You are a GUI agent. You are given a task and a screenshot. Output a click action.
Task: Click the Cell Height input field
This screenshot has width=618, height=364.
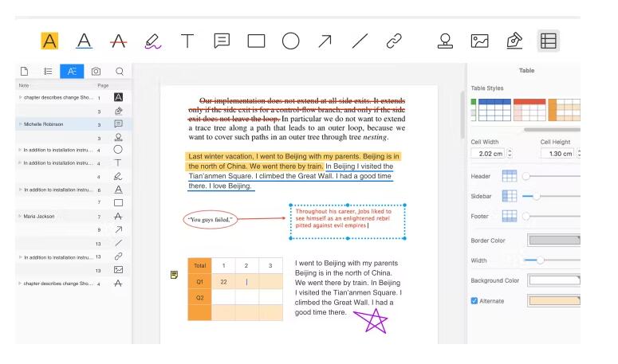click(557, 153)
